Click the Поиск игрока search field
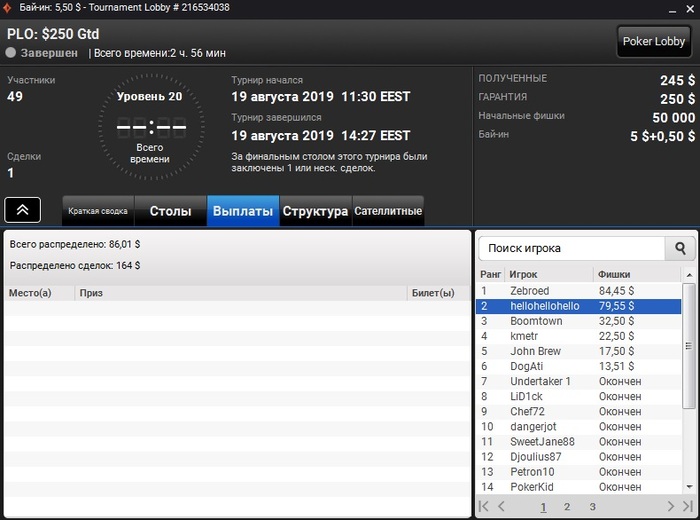This screenshot has width=700, height=520. 572,248
